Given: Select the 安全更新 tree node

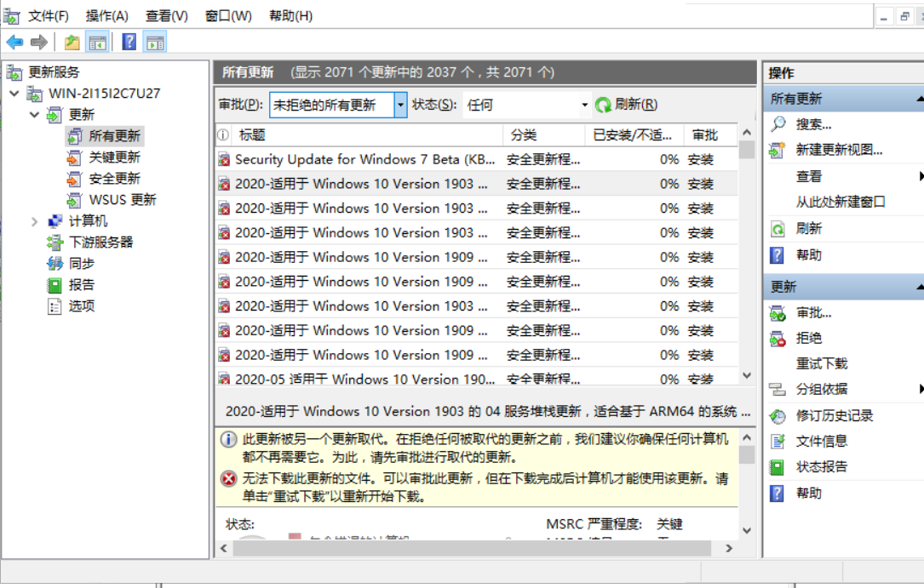Looking at the screenshot, I should 114,179.
